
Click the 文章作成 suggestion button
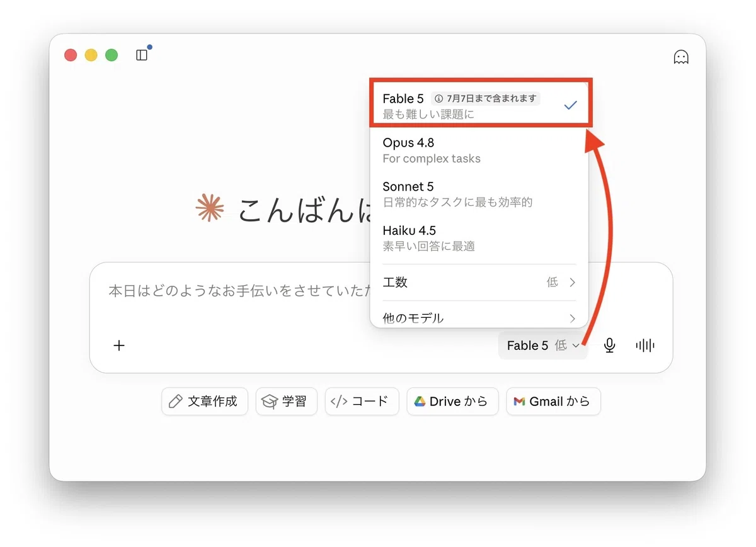(x=205, y=402)
